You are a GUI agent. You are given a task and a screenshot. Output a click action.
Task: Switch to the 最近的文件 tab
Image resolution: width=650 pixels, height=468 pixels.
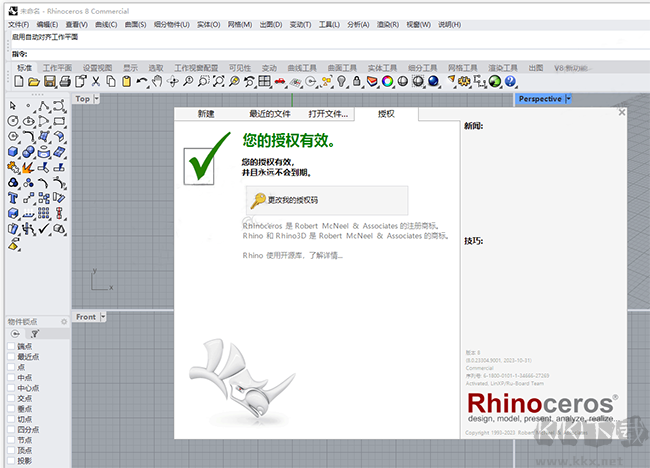tap(269, 114)
